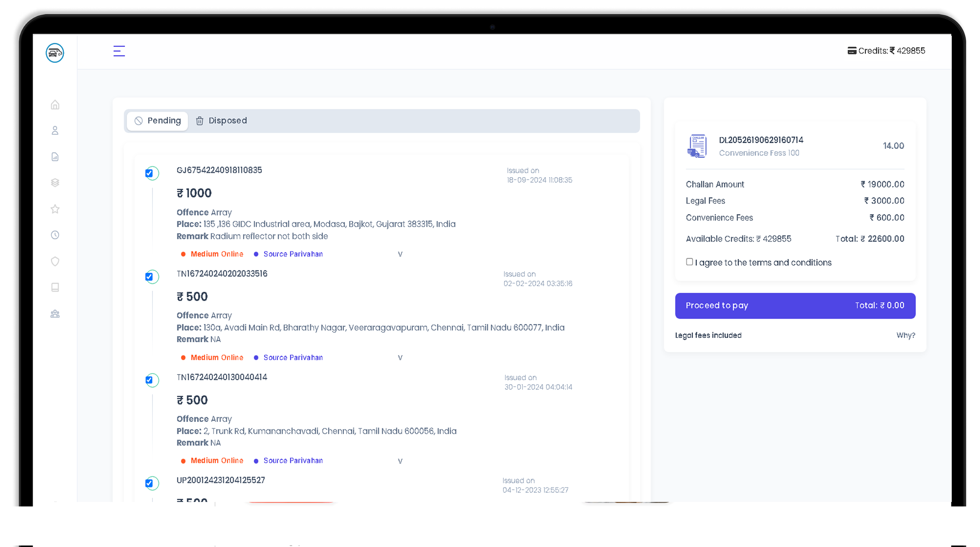Agree to the terms and conditions

pos(689,262)
